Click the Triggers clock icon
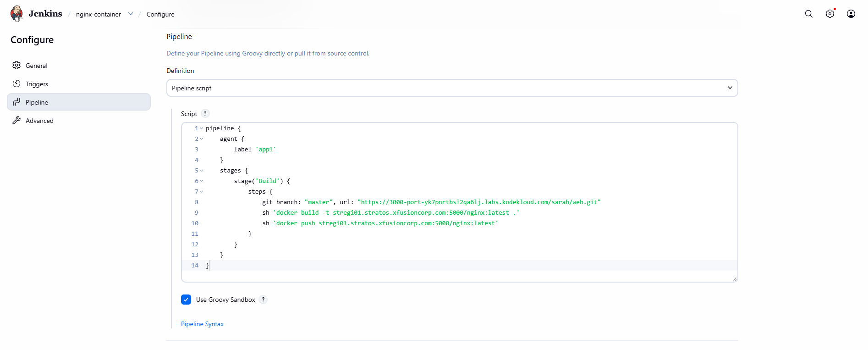Screen dimensions: 868x350 (16, 84)
